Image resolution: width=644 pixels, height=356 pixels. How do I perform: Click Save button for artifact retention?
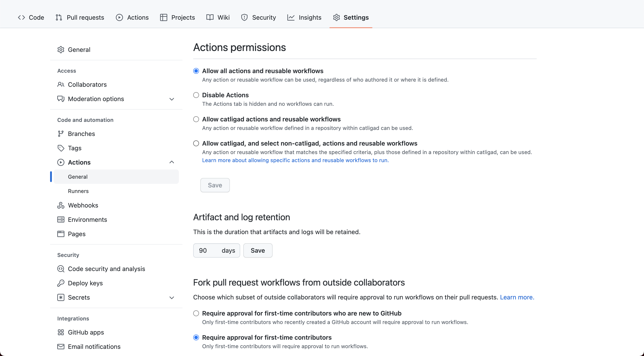tap(258, 250)
